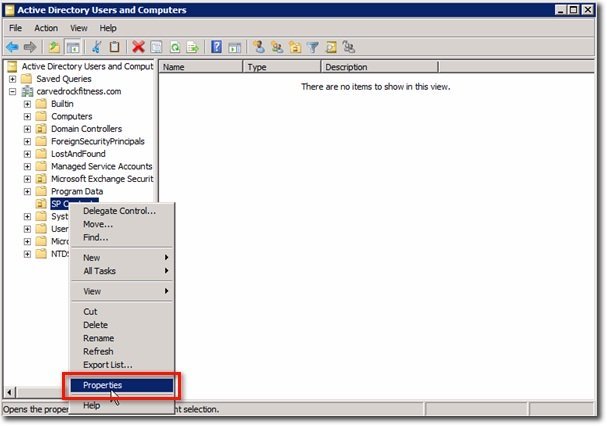
Task: Click the Export List toolbar icon
Action: point(192,47)
